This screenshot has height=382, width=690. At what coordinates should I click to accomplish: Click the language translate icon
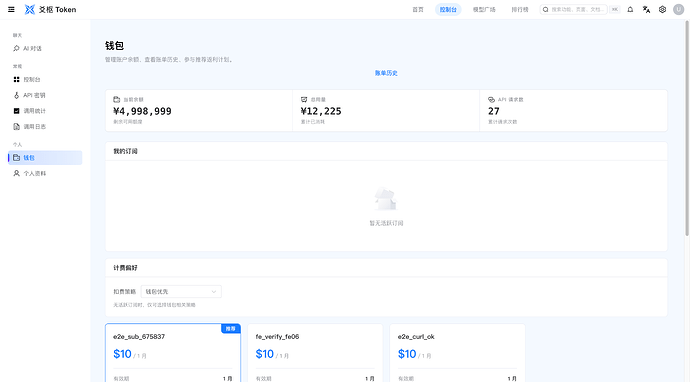point(646,9)
